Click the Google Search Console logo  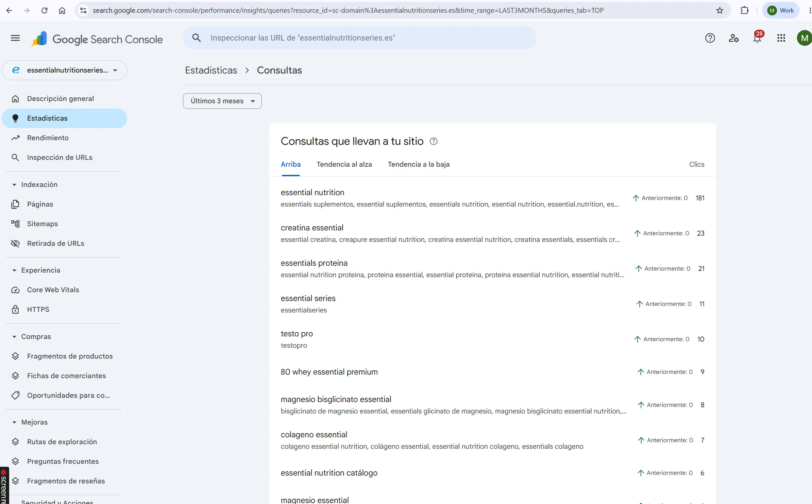coord(97,39)
